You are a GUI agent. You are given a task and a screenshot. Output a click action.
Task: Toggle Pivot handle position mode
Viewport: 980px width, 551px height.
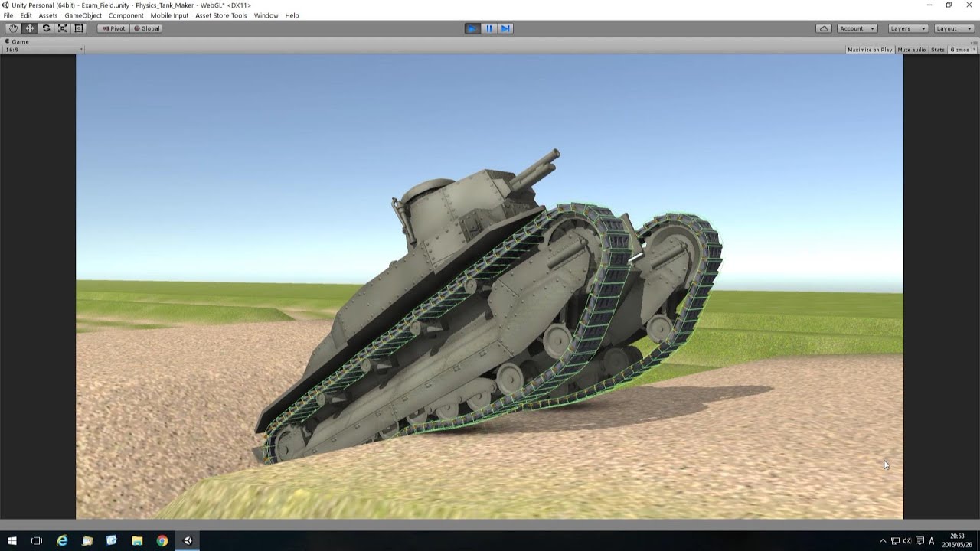click(x=113, y=28)
